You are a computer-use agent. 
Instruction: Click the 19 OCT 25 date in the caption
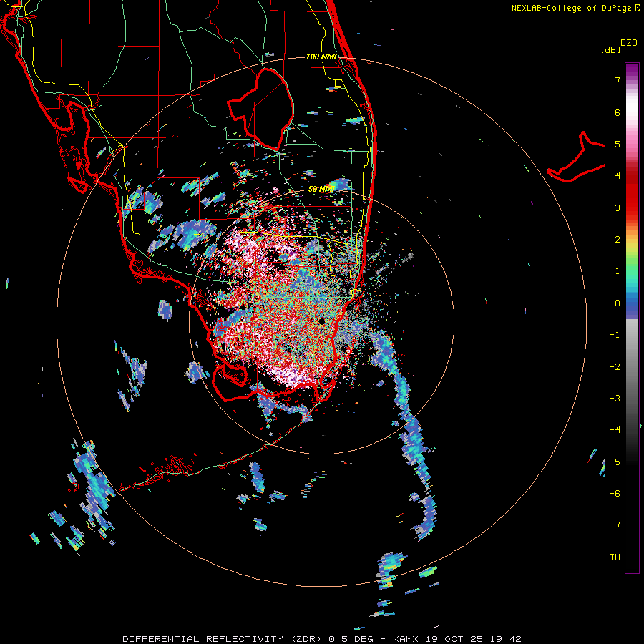click(x=454, y=639)
